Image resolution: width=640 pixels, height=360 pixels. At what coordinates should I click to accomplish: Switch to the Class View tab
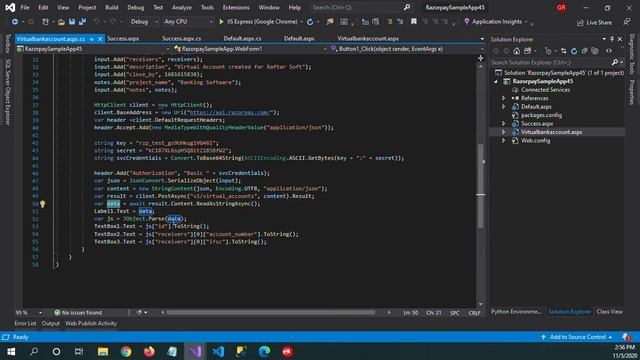pyautogui.click(x=609, y=312)
